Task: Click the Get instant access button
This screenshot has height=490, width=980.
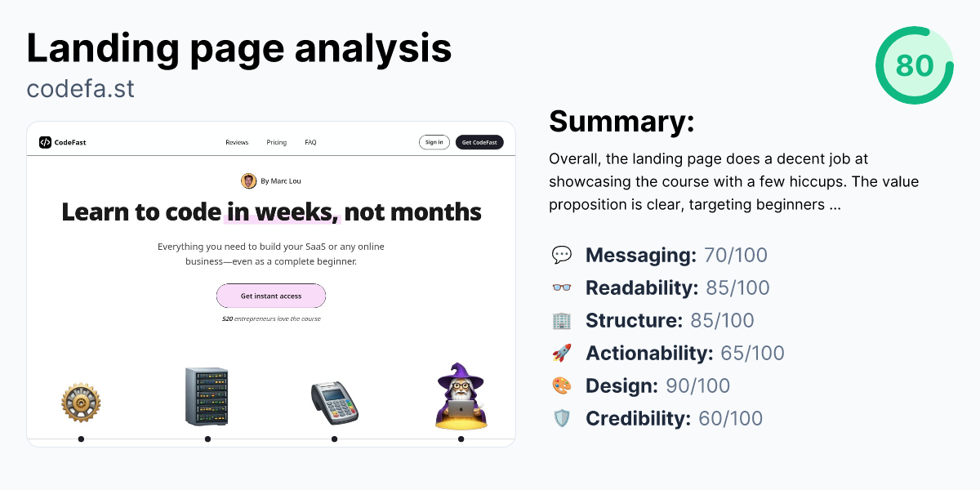Action: [271, 296]
